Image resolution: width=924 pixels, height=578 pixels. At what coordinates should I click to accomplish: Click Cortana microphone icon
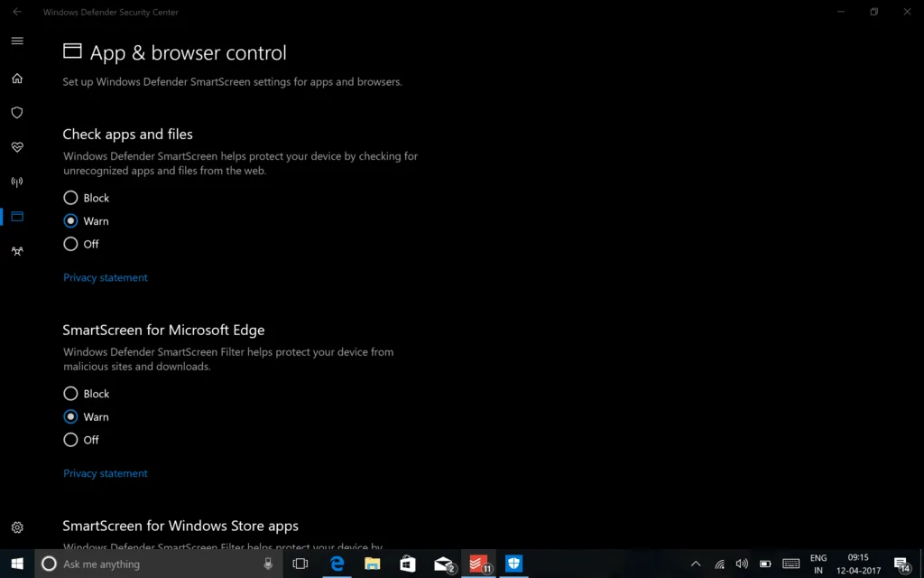(x=268, y=564)
